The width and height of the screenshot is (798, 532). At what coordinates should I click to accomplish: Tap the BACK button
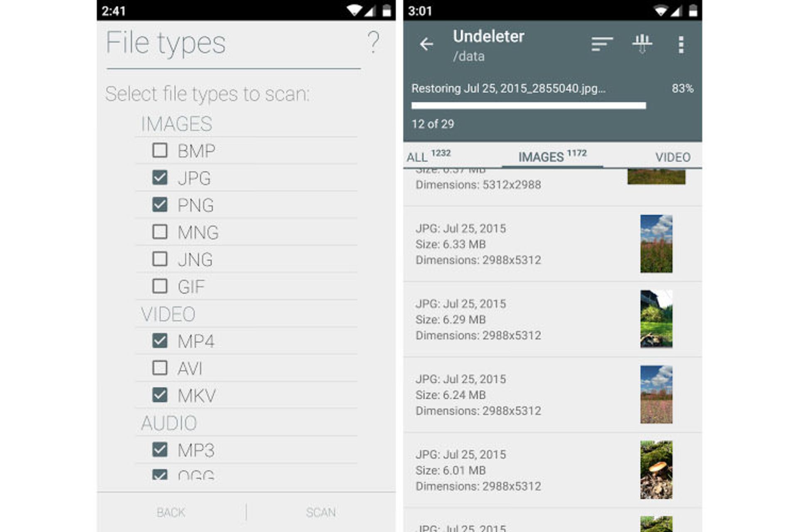coord(171,512)
